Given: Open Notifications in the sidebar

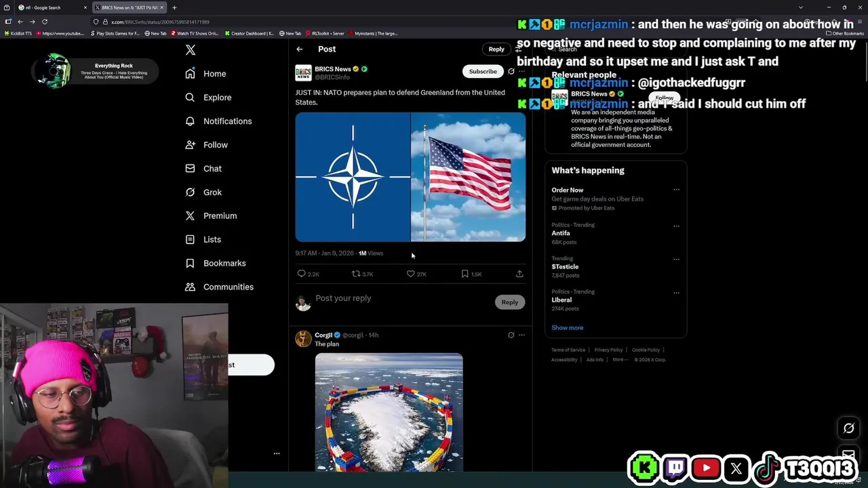Looking at the screenshot, I should point(218,121).
